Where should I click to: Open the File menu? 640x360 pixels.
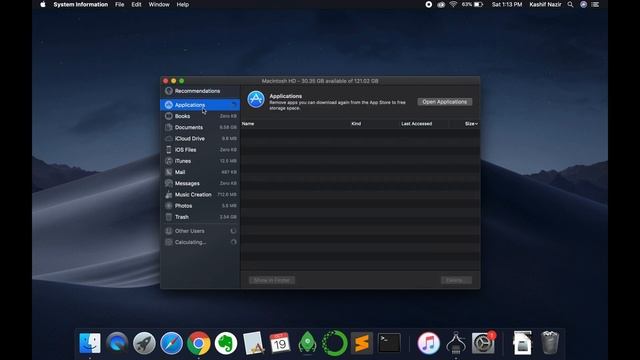pos(120,4)
